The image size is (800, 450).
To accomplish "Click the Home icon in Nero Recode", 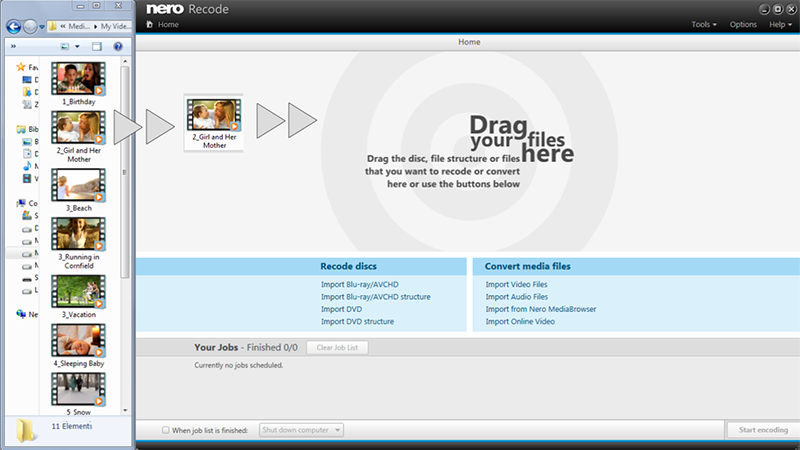I will pyautogui.click(x=148, y=24).
